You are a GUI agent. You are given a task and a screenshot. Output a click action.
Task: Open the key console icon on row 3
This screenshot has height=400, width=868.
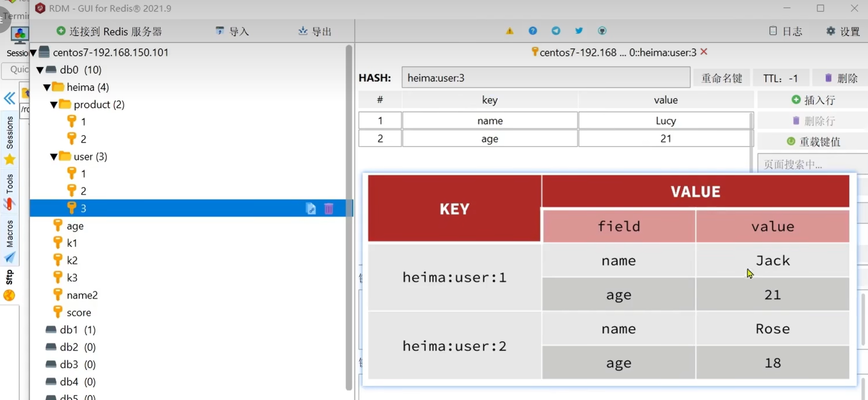point(311,208)
